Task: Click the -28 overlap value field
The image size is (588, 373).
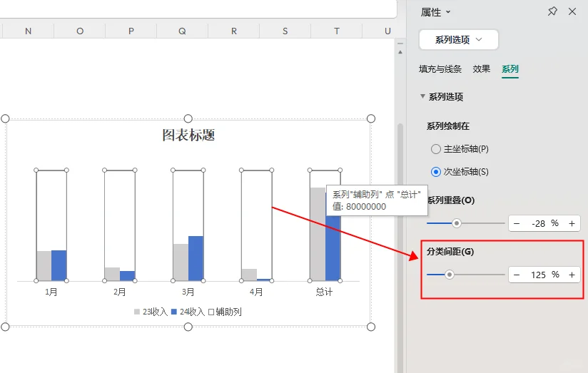Action: 539,224
